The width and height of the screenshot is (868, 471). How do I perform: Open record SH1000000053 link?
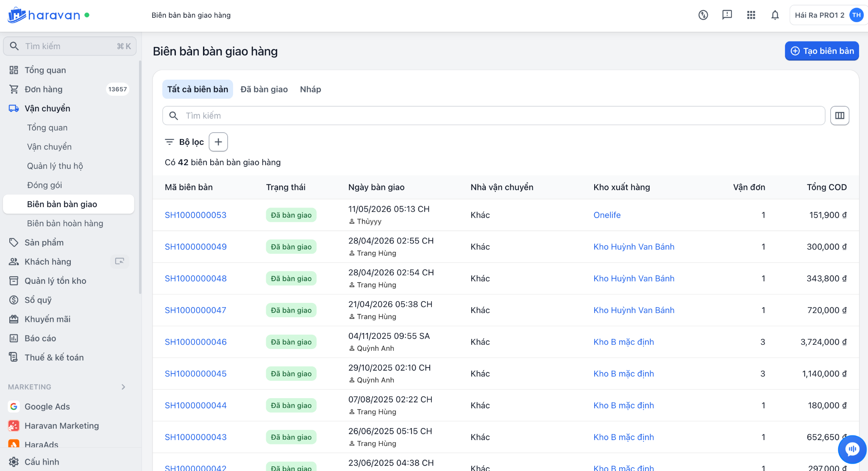[x=195, y=215]
